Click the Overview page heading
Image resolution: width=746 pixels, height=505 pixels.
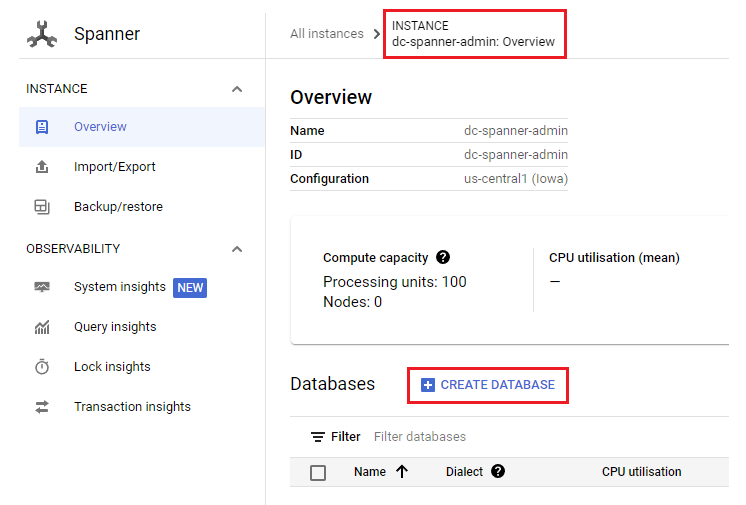click(x=331, y=97)
